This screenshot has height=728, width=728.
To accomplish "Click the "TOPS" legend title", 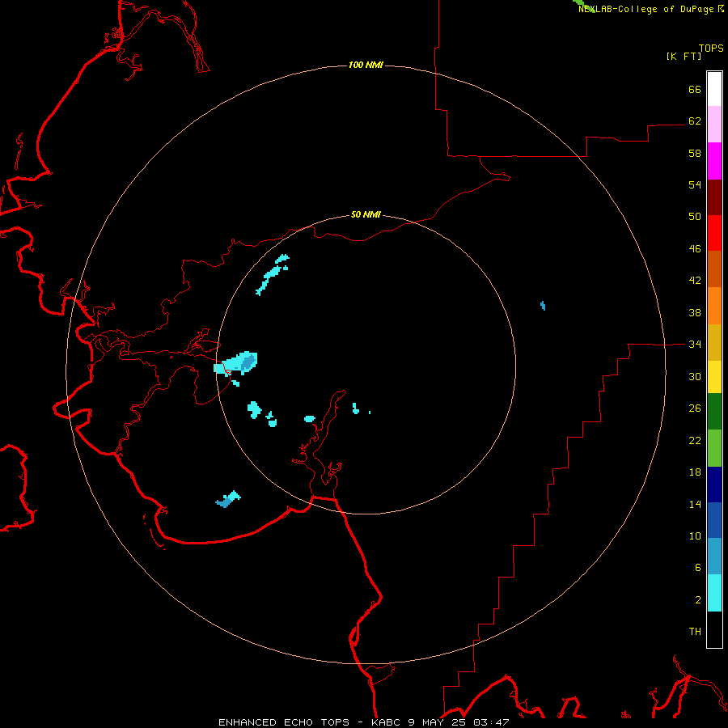I will (711, 48).
